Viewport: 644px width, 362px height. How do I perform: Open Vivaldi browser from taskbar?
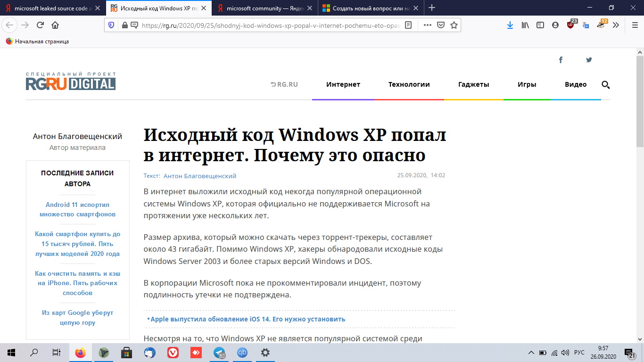click(173, 353)
